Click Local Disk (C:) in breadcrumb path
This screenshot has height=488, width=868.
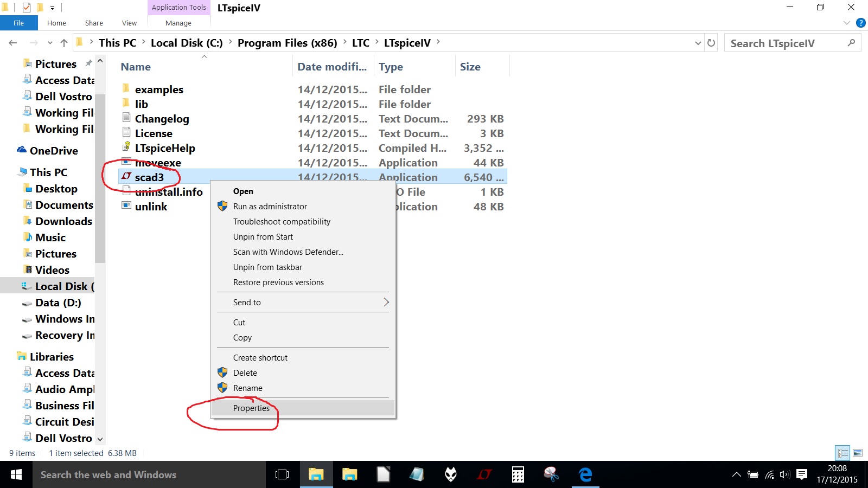[187, 43]
